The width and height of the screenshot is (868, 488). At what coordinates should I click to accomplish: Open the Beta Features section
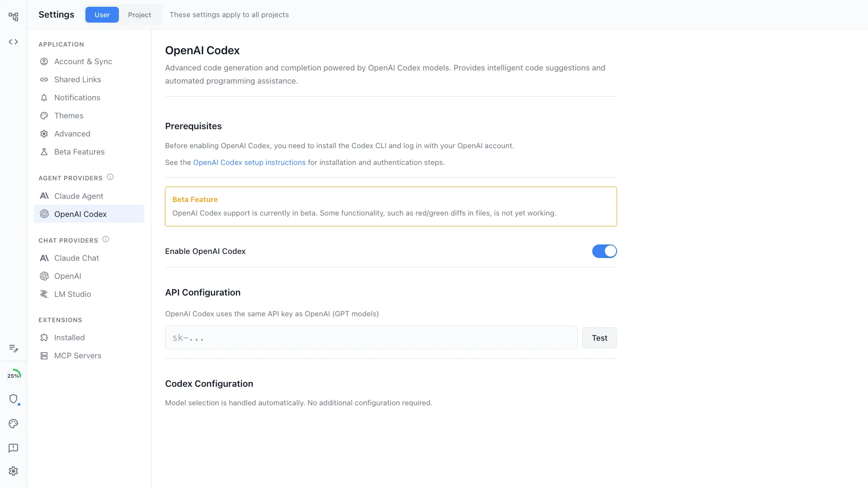[x=79, y=152]
